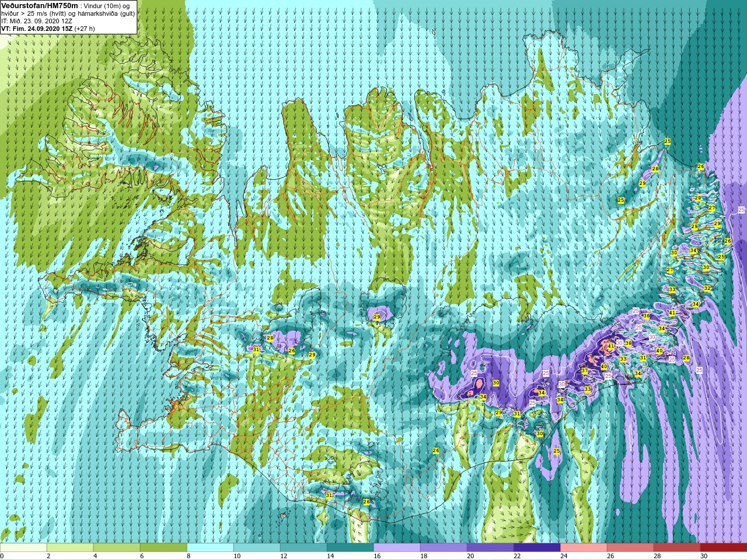Click the color scale label 20

pyautogui.click(x=470, y=556)
